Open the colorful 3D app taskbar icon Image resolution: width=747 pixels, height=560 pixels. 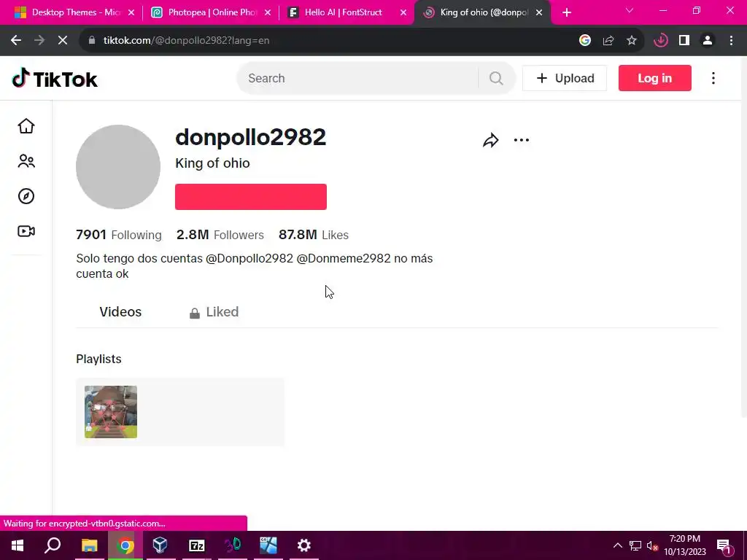point(233,545)
